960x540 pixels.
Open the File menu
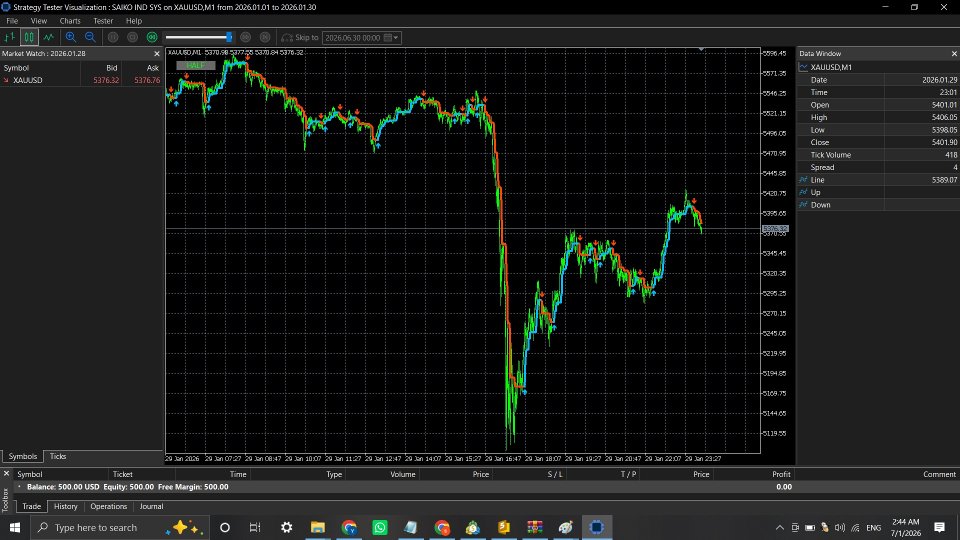point(12,21)
